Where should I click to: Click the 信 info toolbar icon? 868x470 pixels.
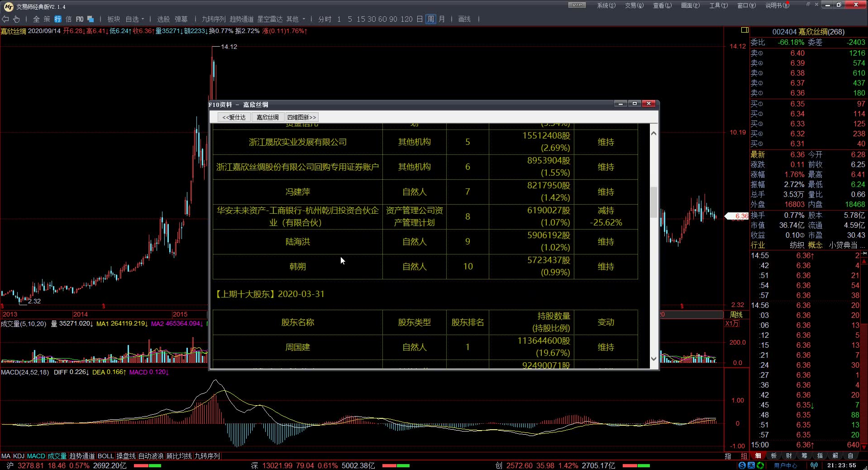[x=69, y=19]
